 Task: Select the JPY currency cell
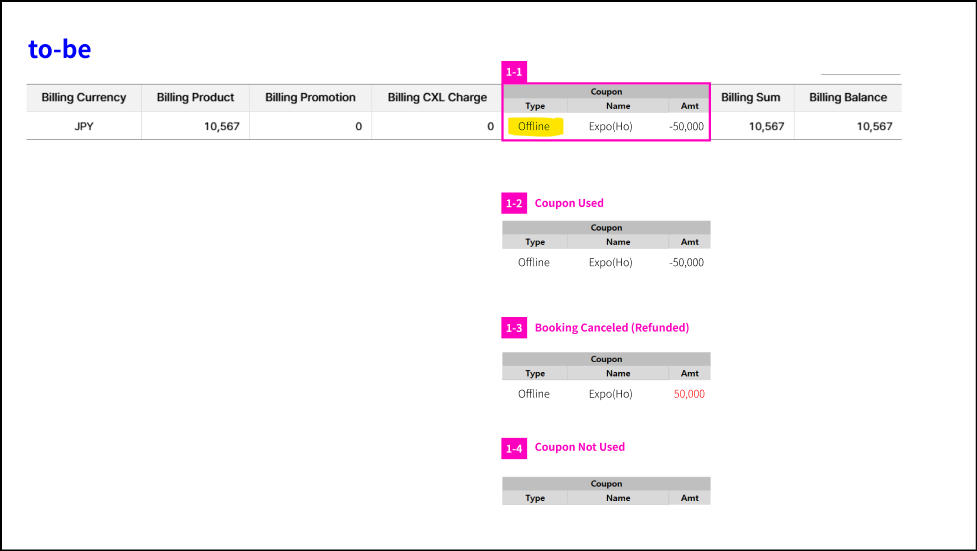[84, 127]
